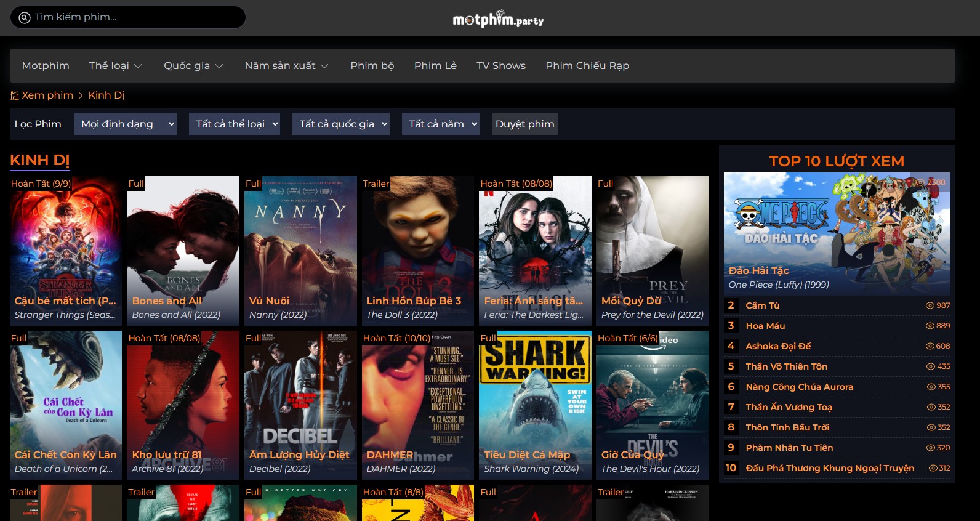Open the Tất cả quốc gia dropdown
The height and width of the screenshot is (521, 980).
[x=341, y=124]
